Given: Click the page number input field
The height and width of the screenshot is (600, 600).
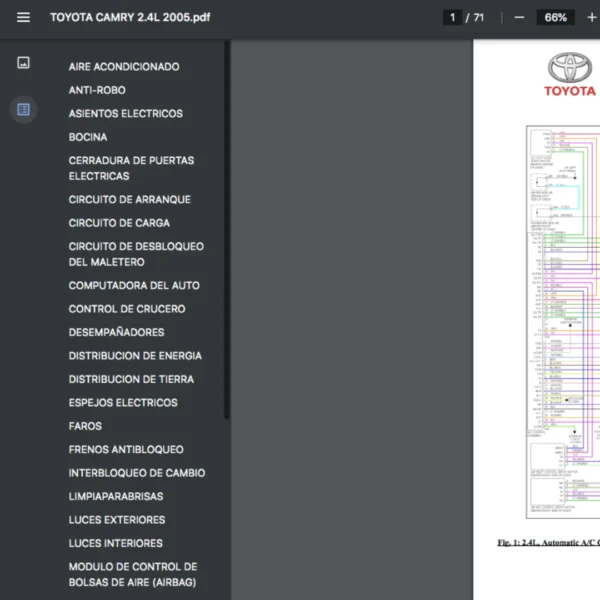Looking at the screenshot, I should point(453,17).
